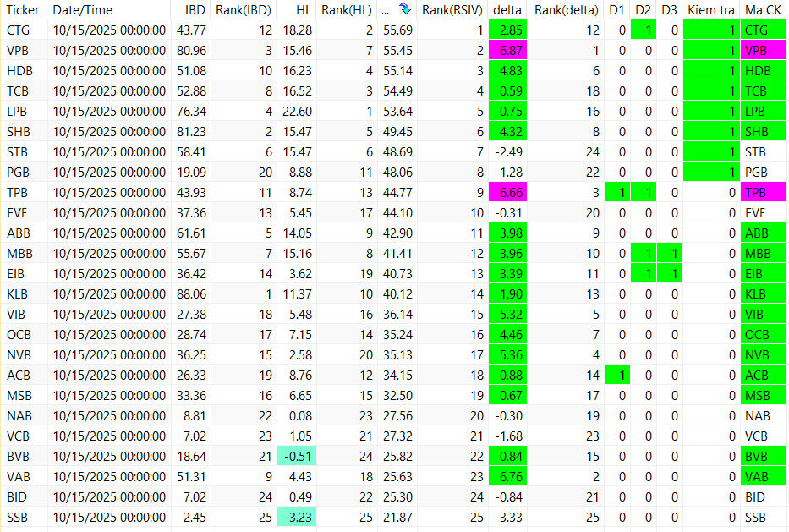Select EVF in the Ticker column
Viewport: 789px width, 532px height.
click(17, 213)
